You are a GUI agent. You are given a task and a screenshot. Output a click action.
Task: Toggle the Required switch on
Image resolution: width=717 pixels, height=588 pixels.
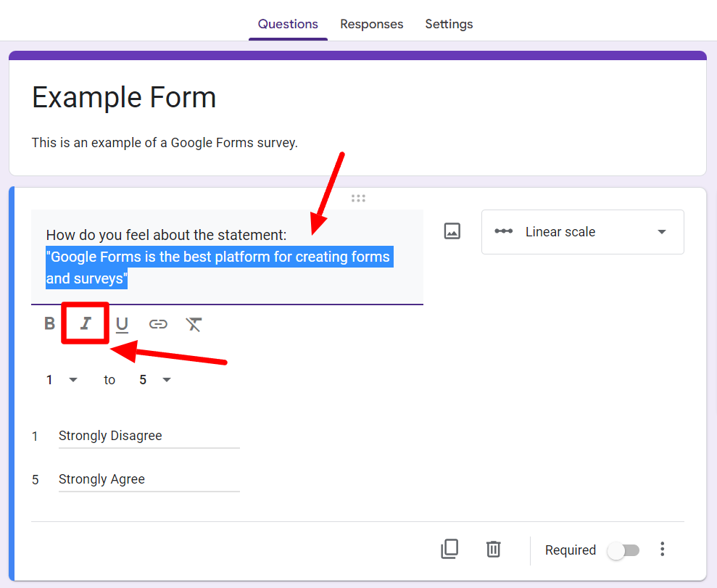(x=623, y=550)
